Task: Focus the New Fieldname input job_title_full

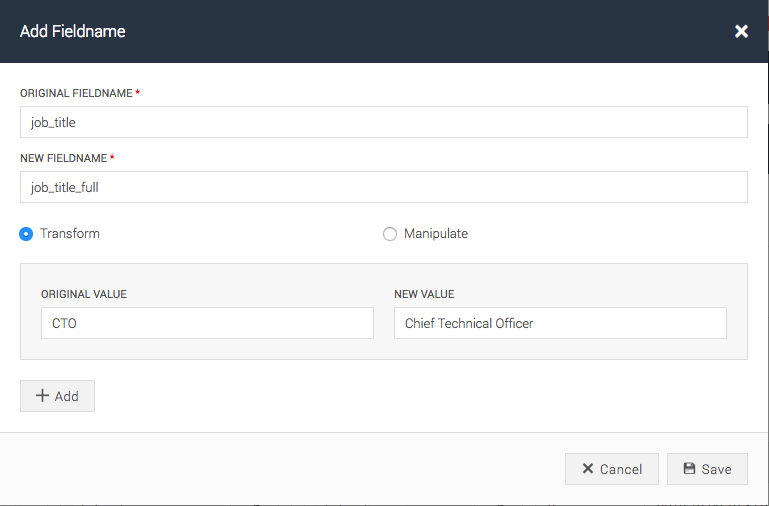Action: coord(383,187)
